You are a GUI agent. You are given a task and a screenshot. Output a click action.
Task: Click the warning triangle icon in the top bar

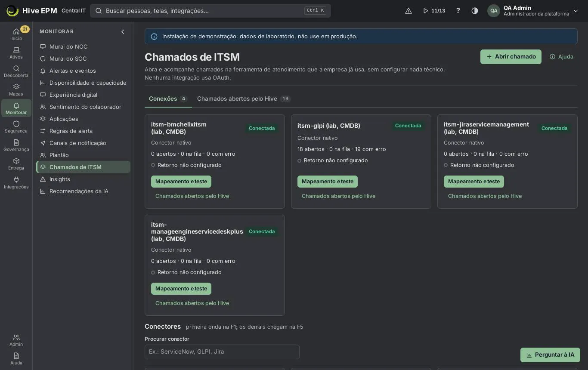(409, 11)
